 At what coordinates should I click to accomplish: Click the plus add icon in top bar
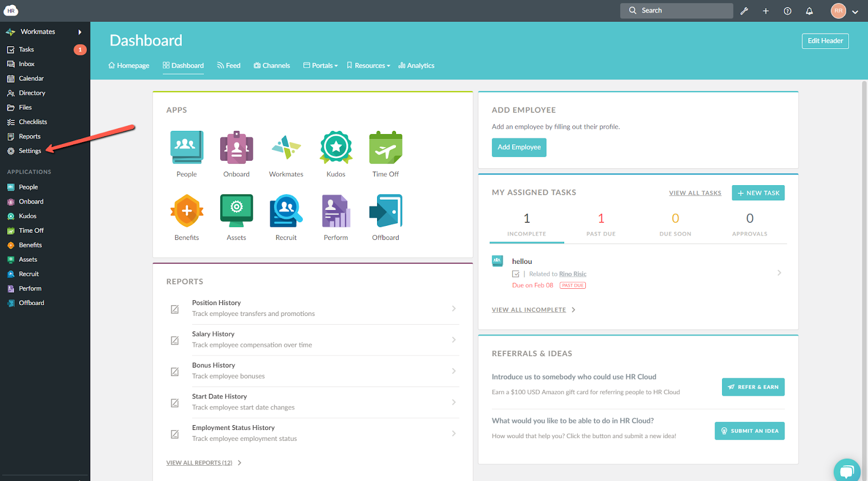766,11
